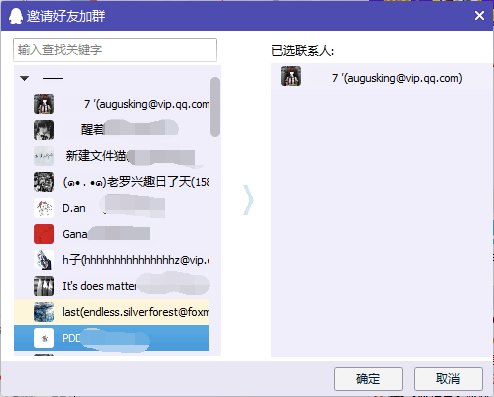Click avatar beside 老罗兴趣日了天
494x397 pixels.
pos(44,182)
